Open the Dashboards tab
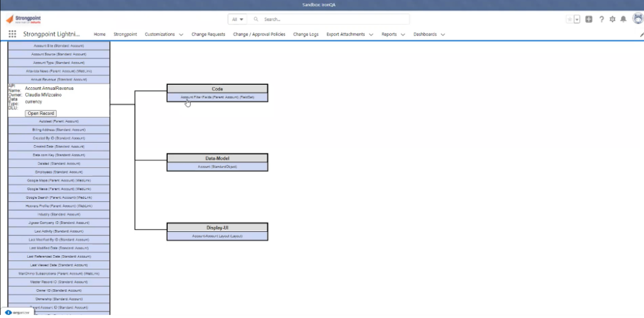Screen dimensions: 644x318 (x=425, y=35)
